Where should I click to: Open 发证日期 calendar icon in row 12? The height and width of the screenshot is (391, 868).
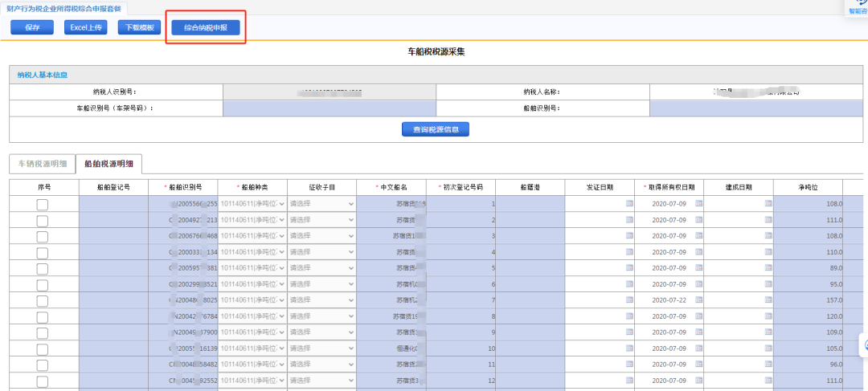coord(629,381)
